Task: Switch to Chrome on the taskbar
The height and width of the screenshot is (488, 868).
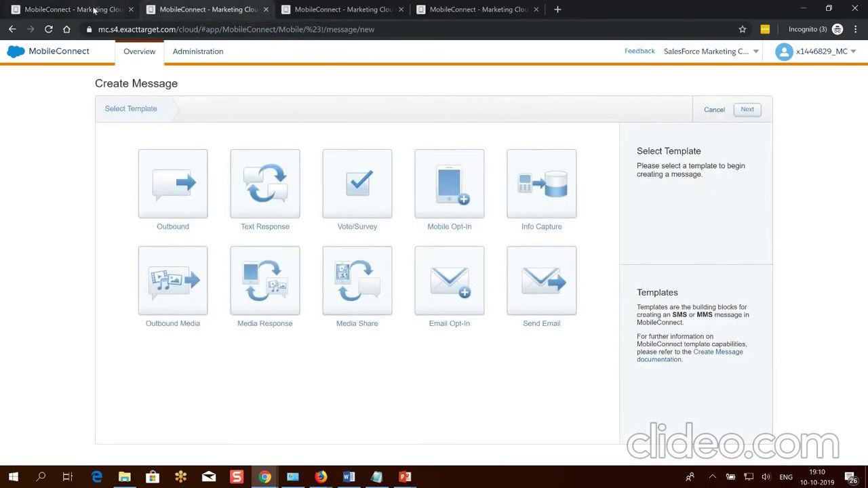Action: pyautogui.click(x=264, y=477)
